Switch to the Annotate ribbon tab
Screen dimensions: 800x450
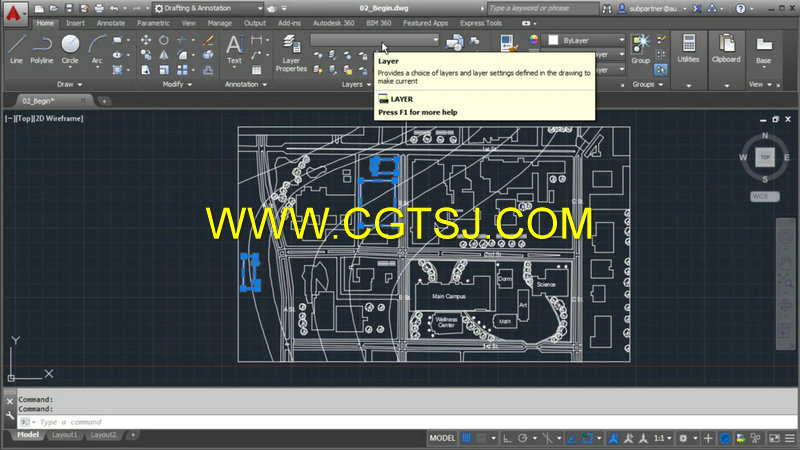click(x=111, y=23)
